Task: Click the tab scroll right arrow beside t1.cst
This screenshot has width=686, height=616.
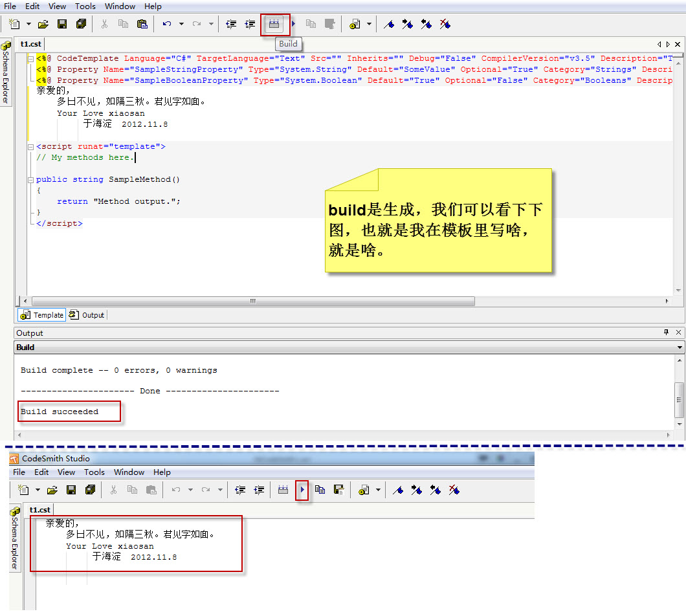Action: point(668,44)
